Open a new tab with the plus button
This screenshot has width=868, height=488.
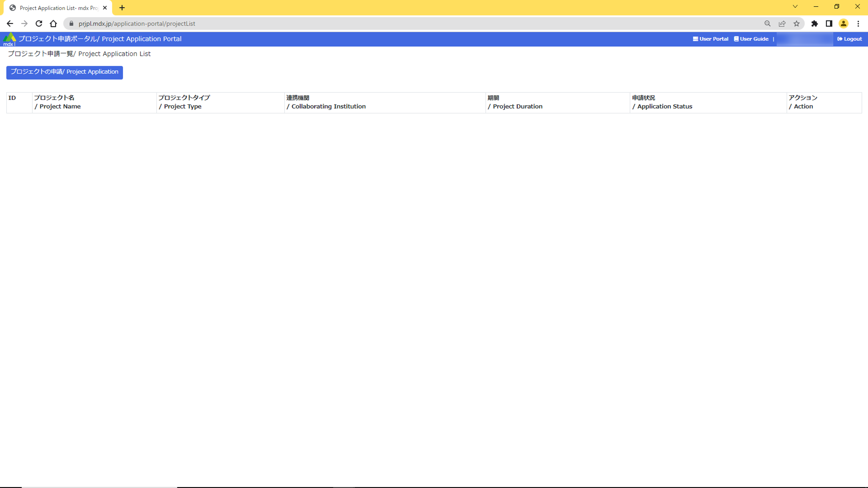pos(122,8)
